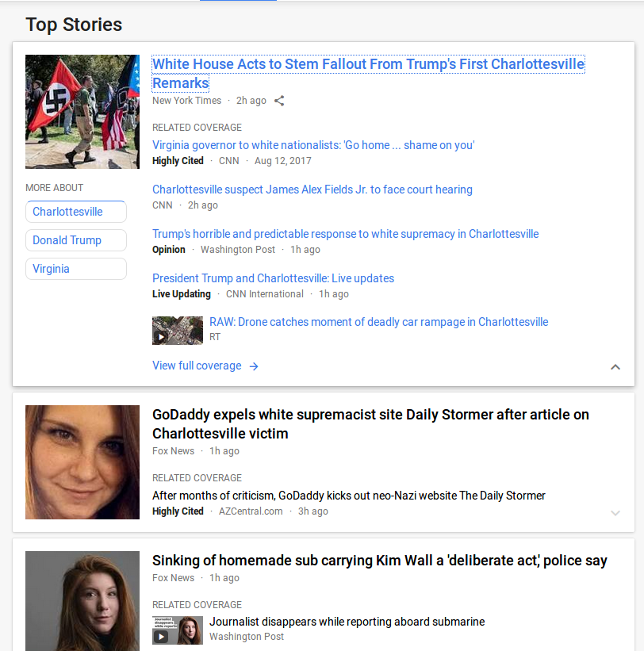The image size is (644, 651).
Task: Open Sinking of homemade sub headline
Action: point(380,561)
